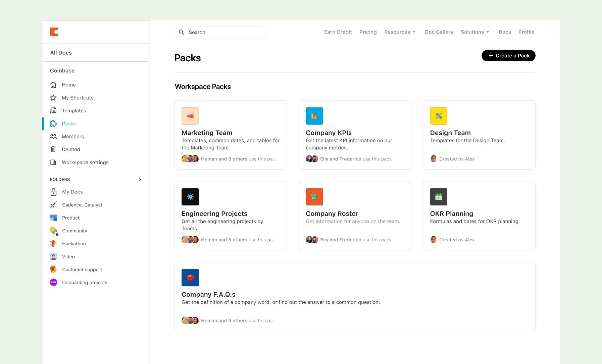Open Earn Credit in top navigation
This screenshot has width=602, height=364.
[x=338, y=32]
